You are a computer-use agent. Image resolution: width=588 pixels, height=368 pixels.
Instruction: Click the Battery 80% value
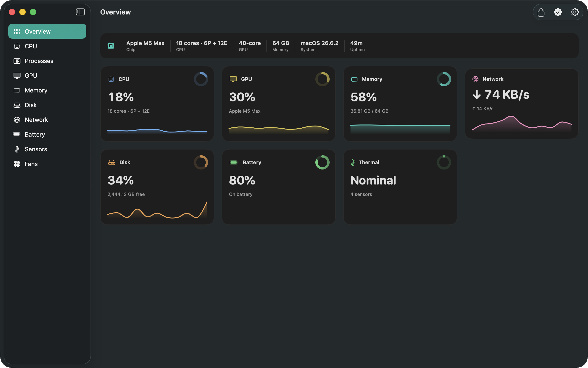point(242,180)
